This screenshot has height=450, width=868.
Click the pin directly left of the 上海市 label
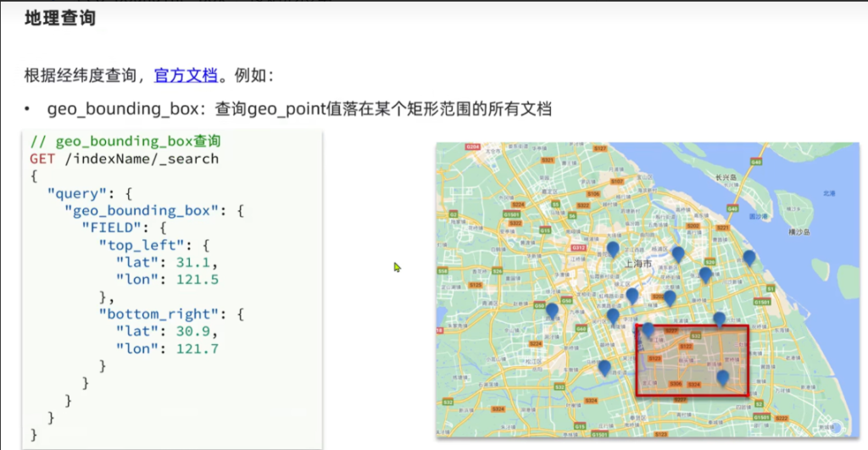click(x=613, y=248)
